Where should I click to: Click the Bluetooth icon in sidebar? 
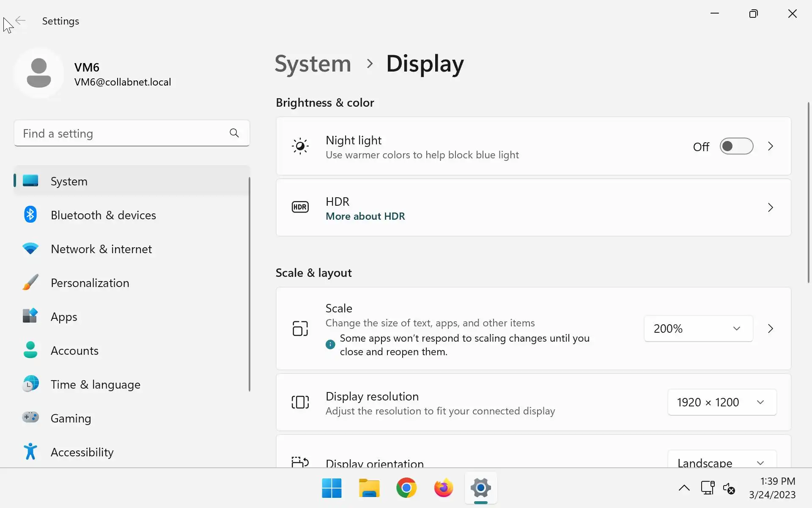30,215
